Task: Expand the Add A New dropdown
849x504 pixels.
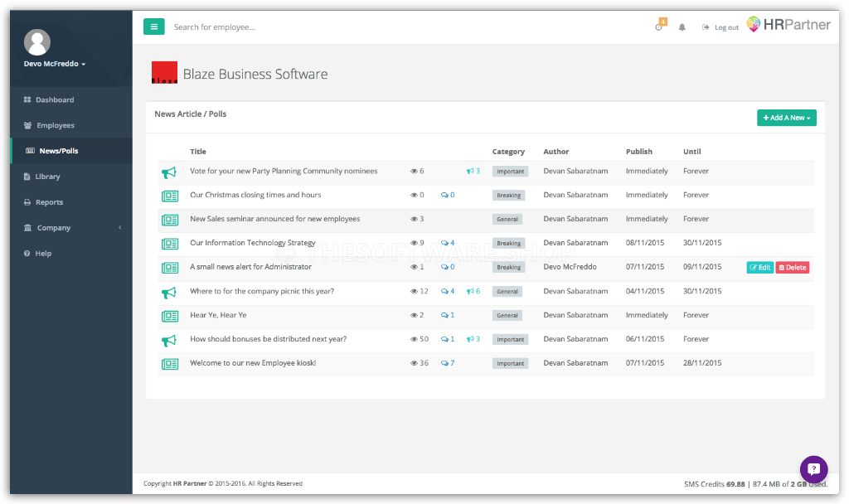Action: pyautogui.click(x=786, y=118)
